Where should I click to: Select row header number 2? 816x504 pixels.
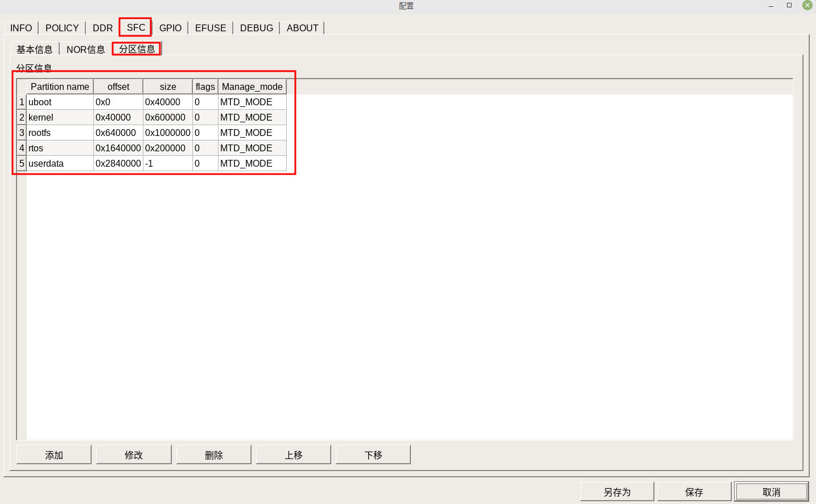(x=22, y=117)
